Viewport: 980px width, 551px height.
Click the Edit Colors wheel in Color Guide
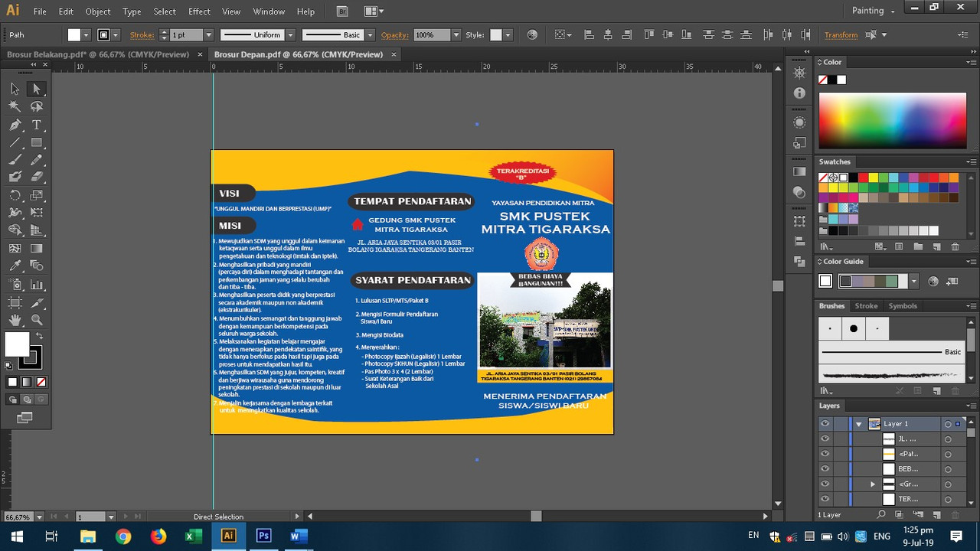coord(933,282)
